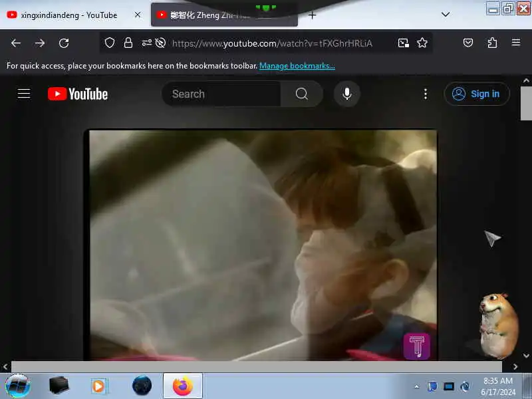
Task: Click the autoplay blocked icon in address bar
Action: point(160,43)
